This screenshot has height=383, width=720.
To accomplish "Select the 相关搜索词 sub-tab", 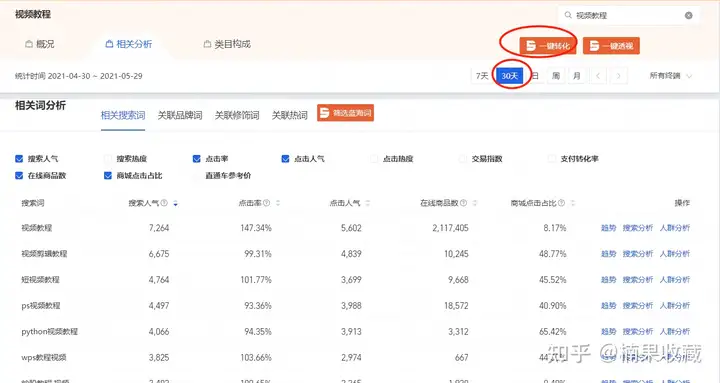I will pyautogui.click(x=123, y=115).
